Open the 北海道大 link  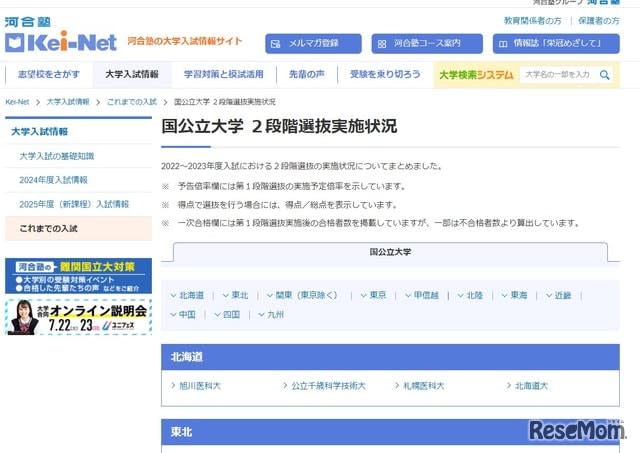531,386
